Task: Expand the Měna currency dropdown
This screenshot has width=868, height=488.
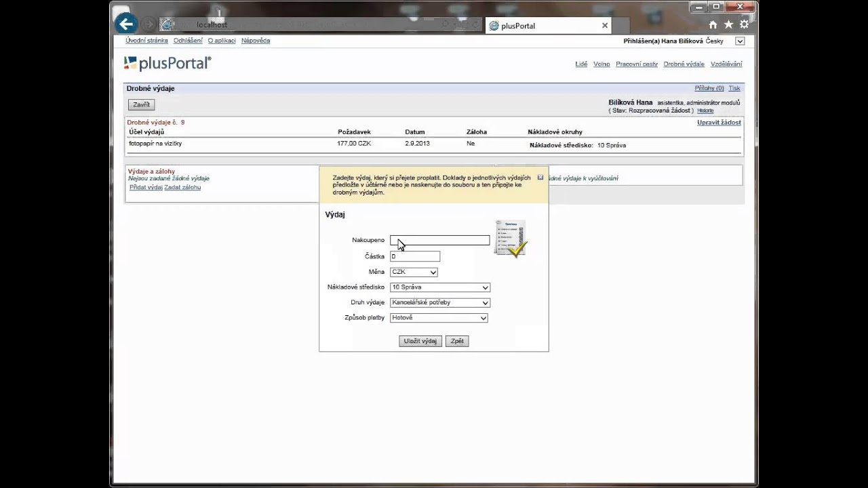Action: coord(414,272)
